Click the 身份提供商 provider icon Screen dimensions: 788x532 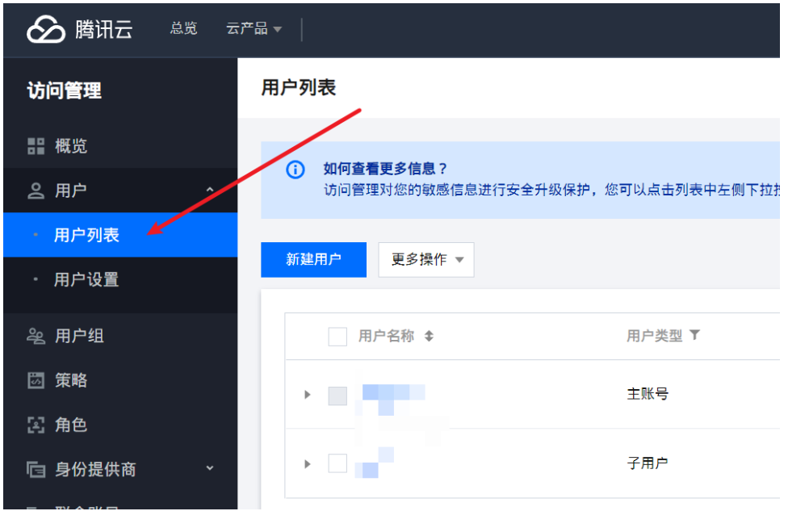click(x=36, y=470)
